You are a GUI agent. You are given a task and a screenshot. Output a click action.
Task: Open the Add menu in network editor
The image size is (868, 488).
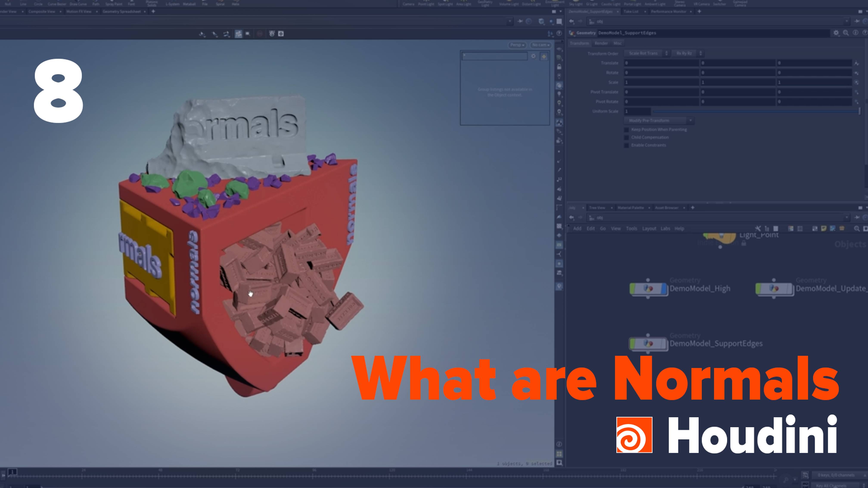[x=577, y=228]
